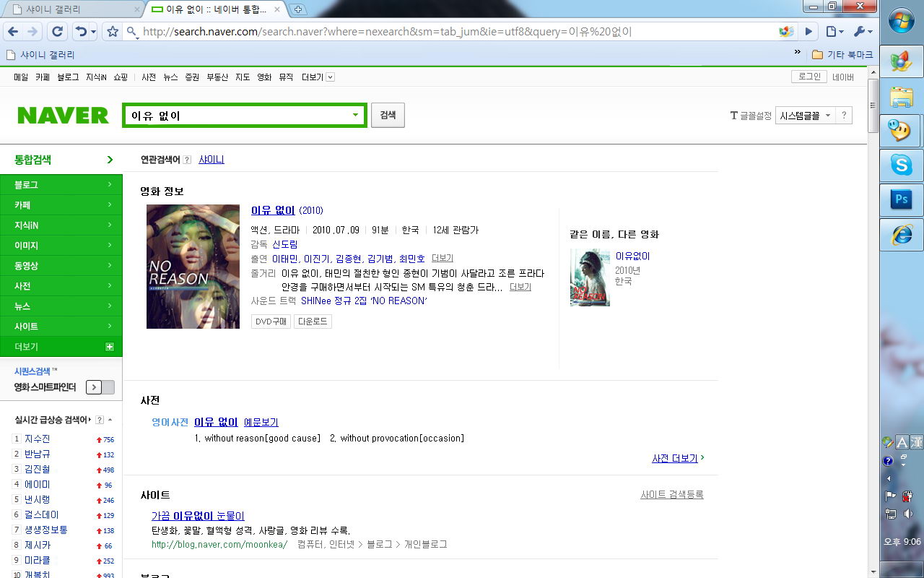Click the browser Back arrow
Screen dimensions: 924x578
point(12,32)
